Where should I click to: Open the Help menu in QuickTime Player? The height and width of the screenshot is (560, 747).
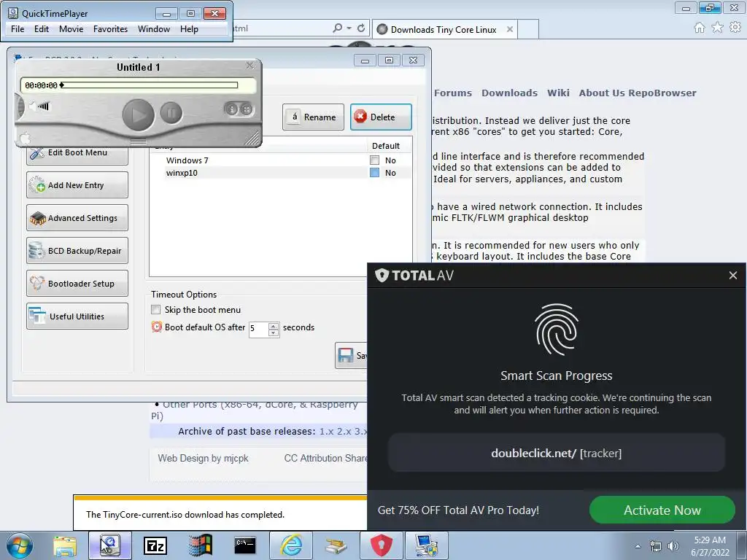point(189,29)
